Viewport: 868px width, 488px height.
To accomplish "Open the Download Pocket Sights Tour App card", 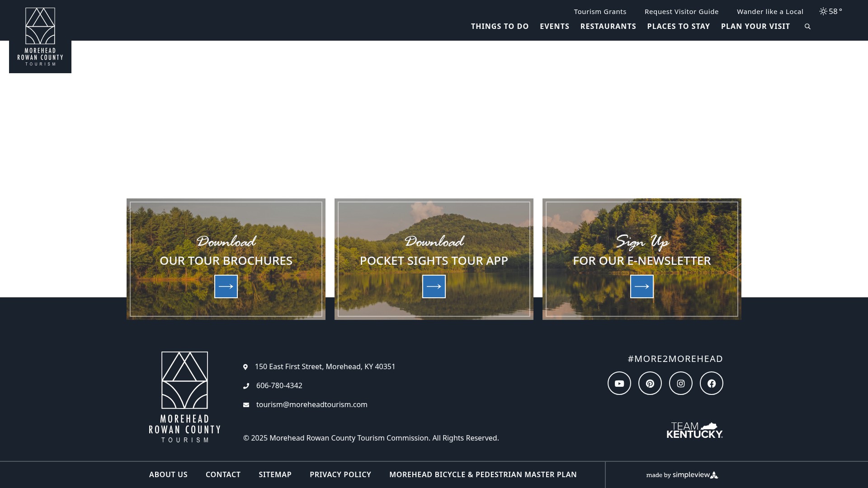I will pos(434,259).
